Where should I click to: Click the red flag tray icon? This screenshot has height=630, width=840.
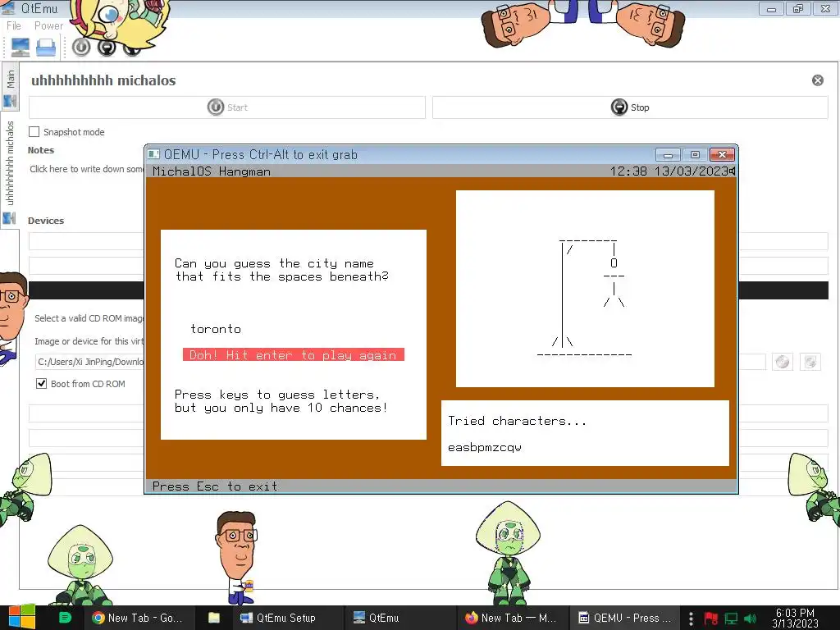point(711,619)
